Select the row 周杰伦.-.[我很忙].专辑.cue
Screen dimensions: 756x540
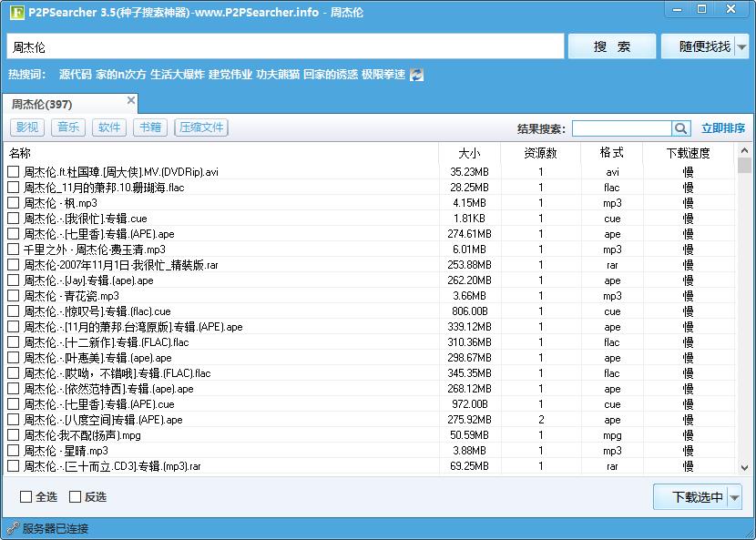point(371,219)
